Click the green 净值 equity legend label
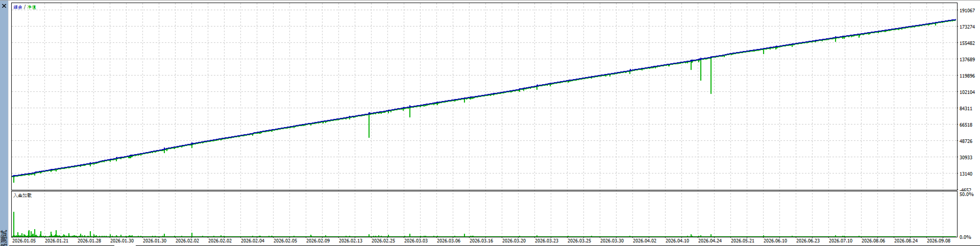Image resolution: width=980 pixels, height=246 pixels. (32, 7)
